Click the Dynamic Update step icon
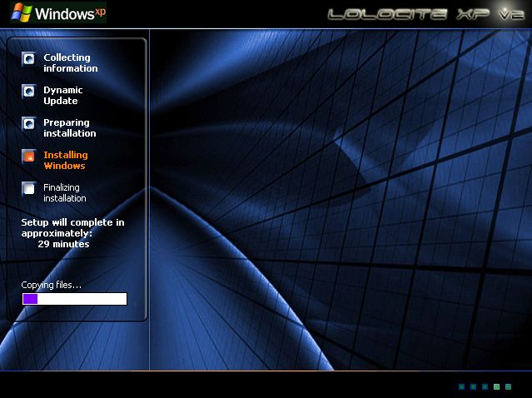Image resolution: width=532 pixels, height=398 pixels. [29, 92]
